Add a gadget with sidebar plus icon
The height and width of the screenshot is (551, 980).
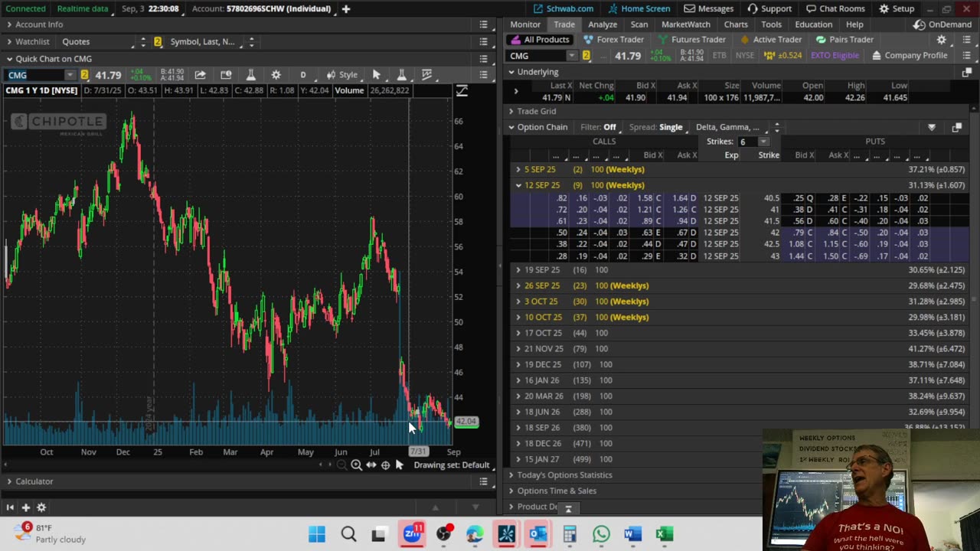click(25, 507)
